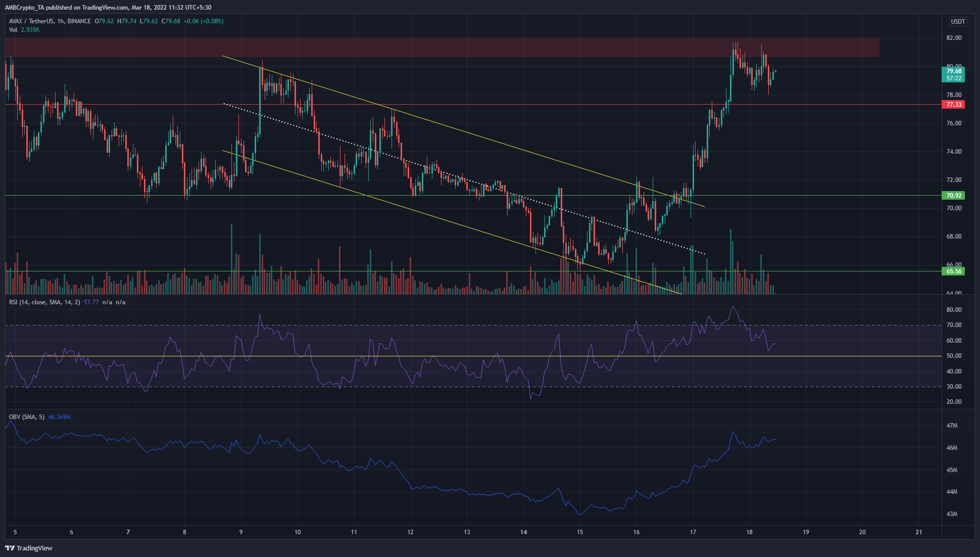Click the OBV value 46.369M
Screen dimensions: 980x557
click(59, 417)
